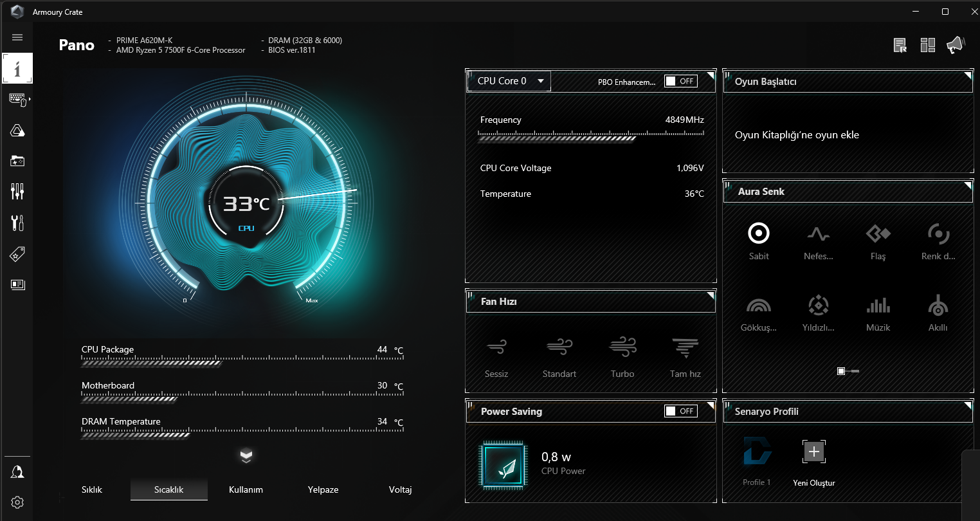Click Oyun Kitaplığı'ne oyun ekle link
This screenshot has height=521, width=980.
click(797, 135)
